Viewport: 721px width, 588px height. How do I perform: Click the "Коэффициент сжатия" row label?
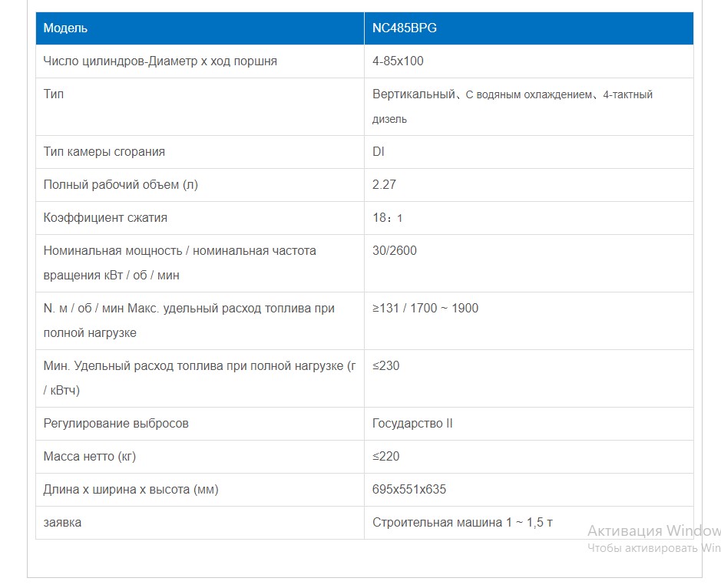point(105,218)
